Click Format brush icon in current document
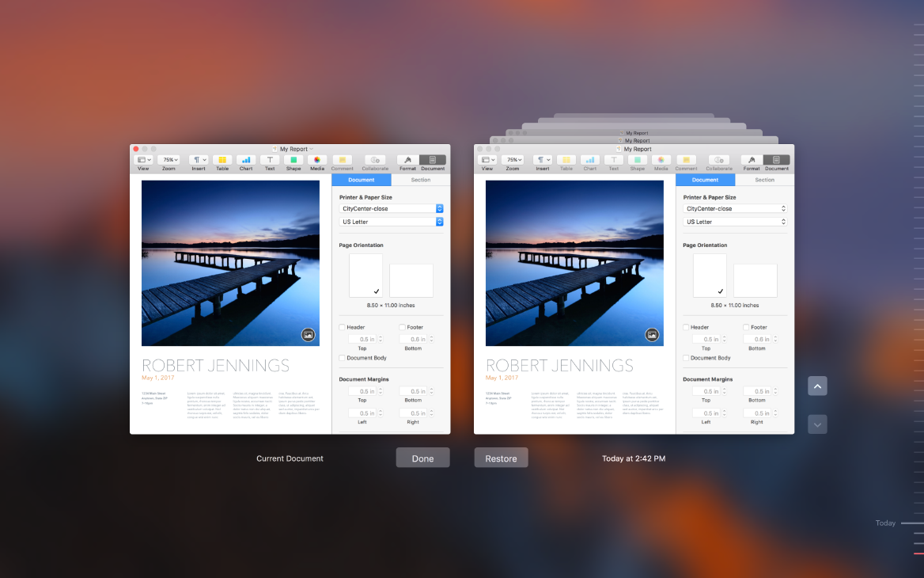Image resolution: width=924 pixels, height=578 pixels. [407, 160]
